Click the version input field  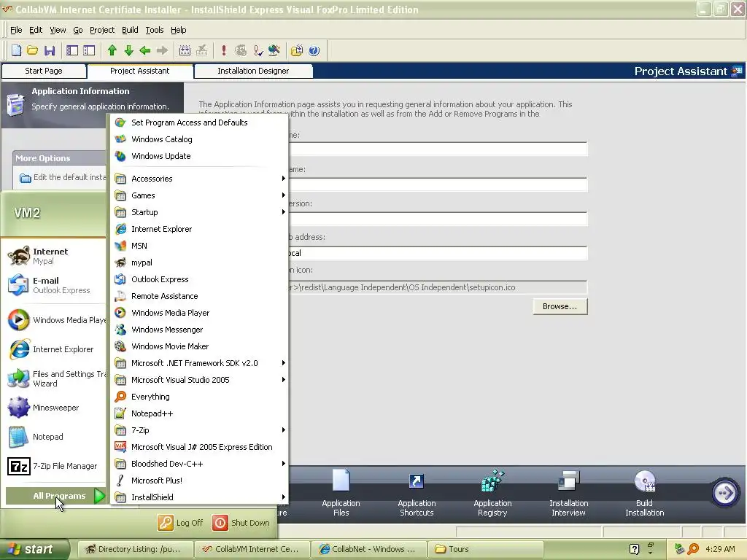pyautogui.click(x=438, y=219)
